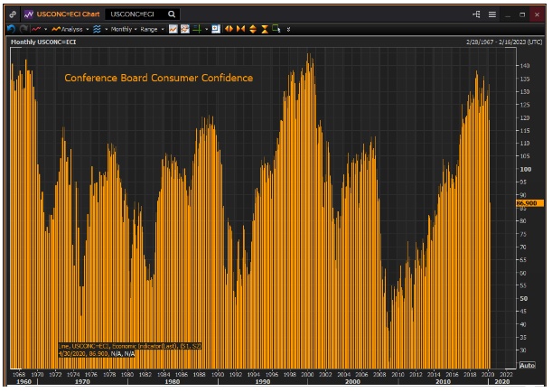Open the Analysis menu
This screenshot has width=552, height=392.
67,29
